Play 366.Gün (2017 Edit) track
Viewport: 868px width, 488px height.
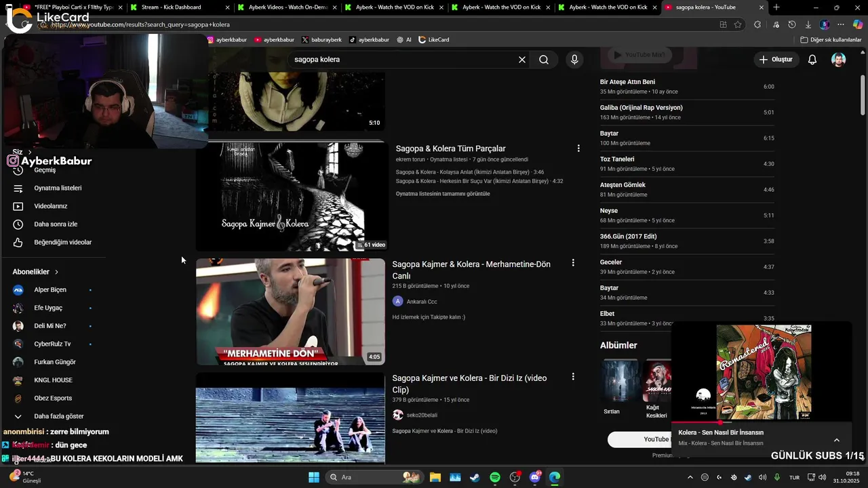pos(687,241)
